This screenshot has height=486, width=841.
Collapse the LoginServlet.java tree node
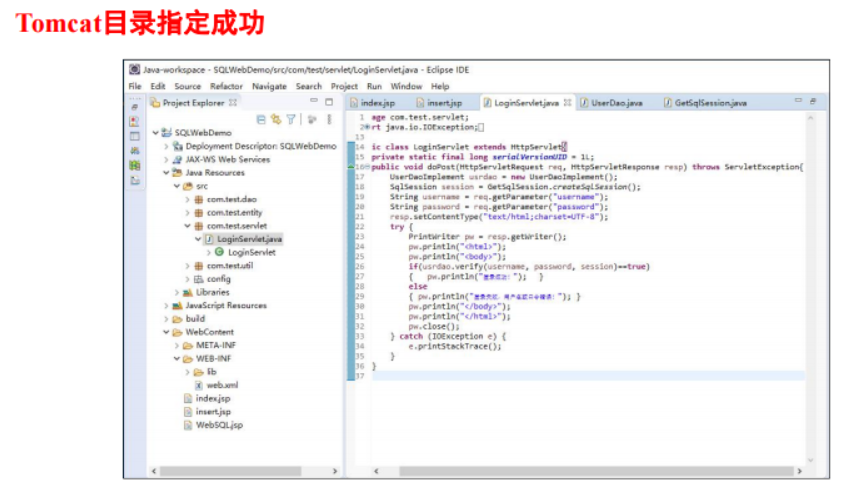pyautogui.click(x=198, y=239)
